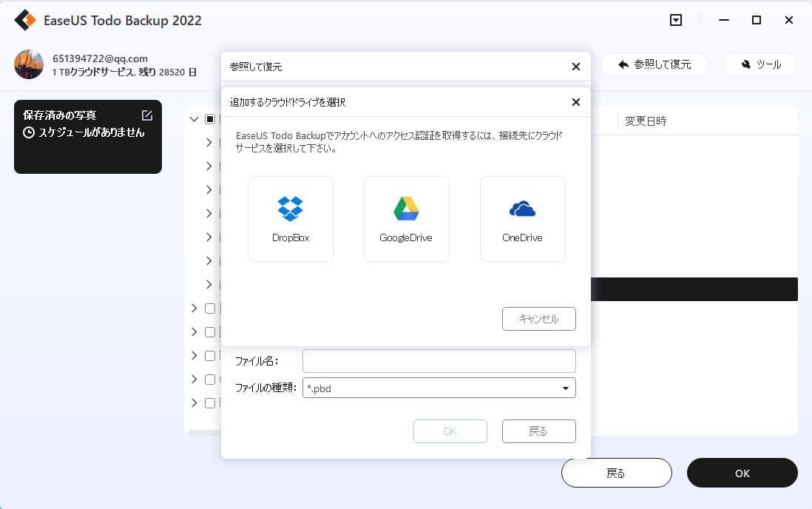Open the ツール button with wrench icon
The image size is (812, 509).
pyautogui.click(x=760, y=64)
